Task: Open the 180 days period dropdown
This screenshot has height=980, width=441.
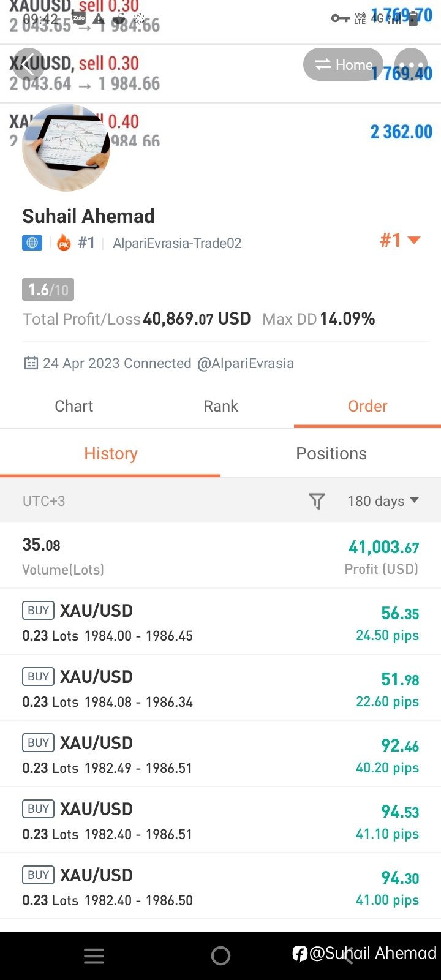Action: click(383, 501)
